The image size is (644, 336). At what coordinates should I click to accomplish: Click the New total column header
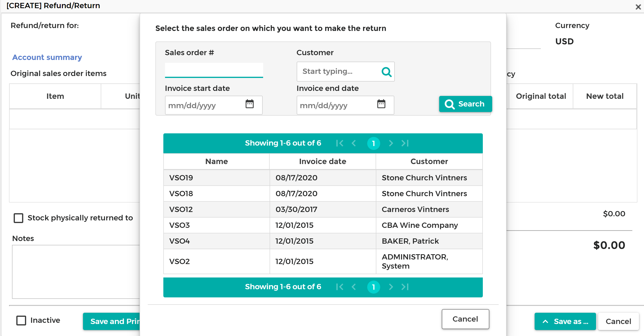point(605,96)
